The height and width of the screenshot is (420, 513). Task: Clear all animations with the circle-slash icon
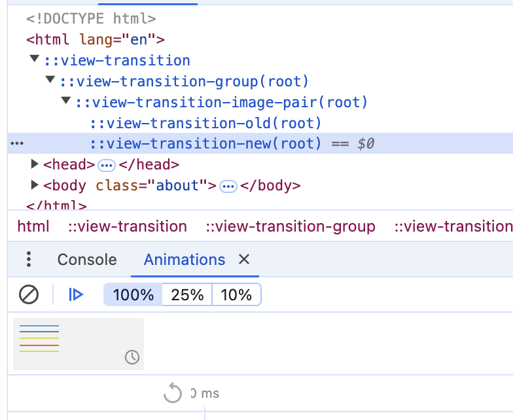coord(29,295)
